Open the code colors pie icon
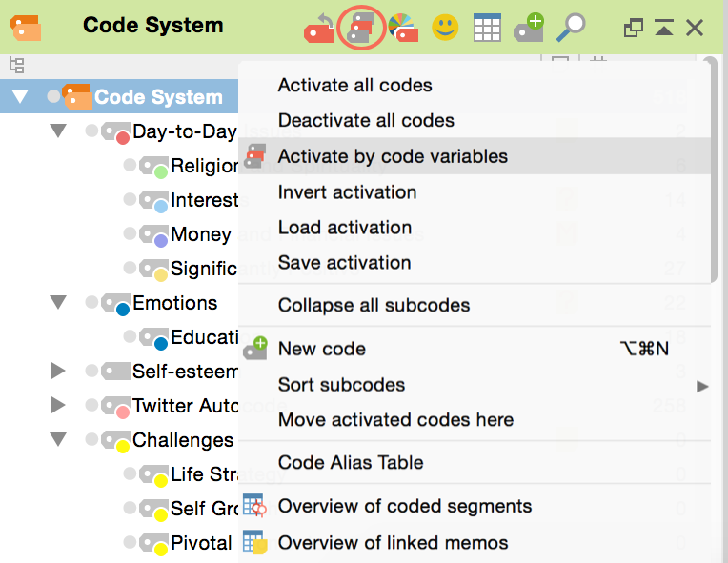728x563 pixels. point(403,28)
